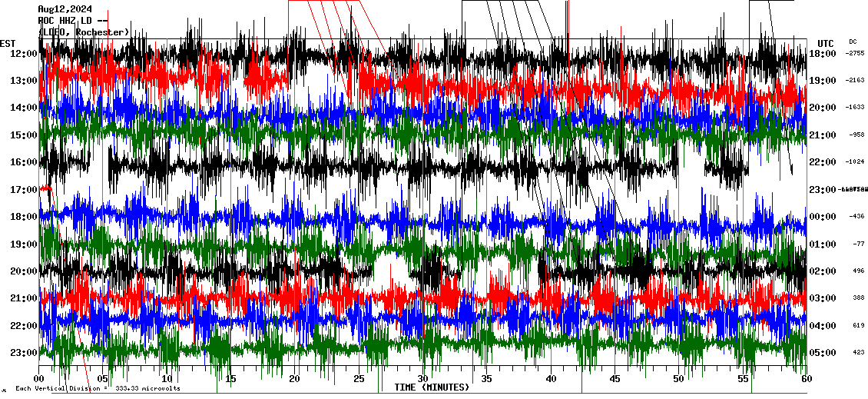
Task: Click the UTC axis header
Action: [x=825, y=43]
